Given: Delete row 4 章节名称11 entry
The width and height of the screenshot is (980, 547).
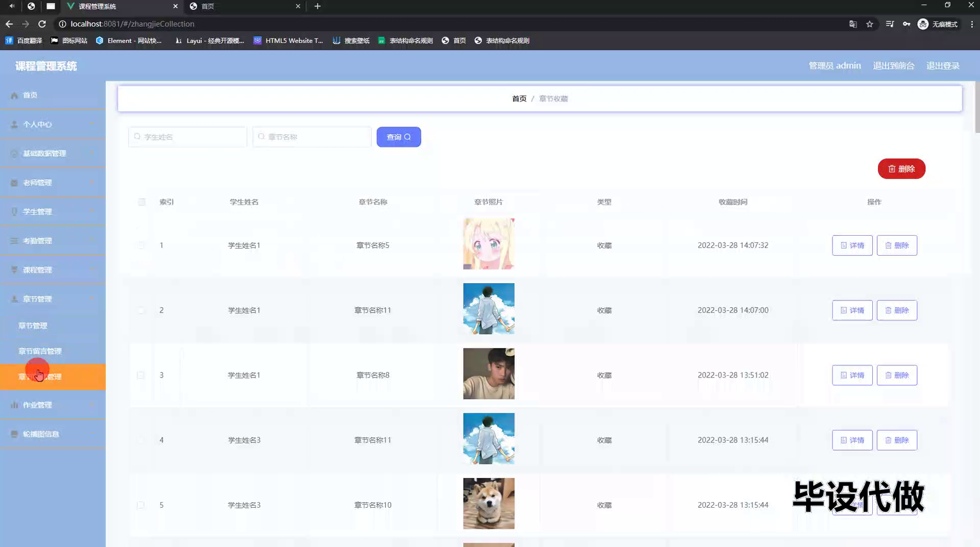Looking at the screenshot, I should point(897,440).
